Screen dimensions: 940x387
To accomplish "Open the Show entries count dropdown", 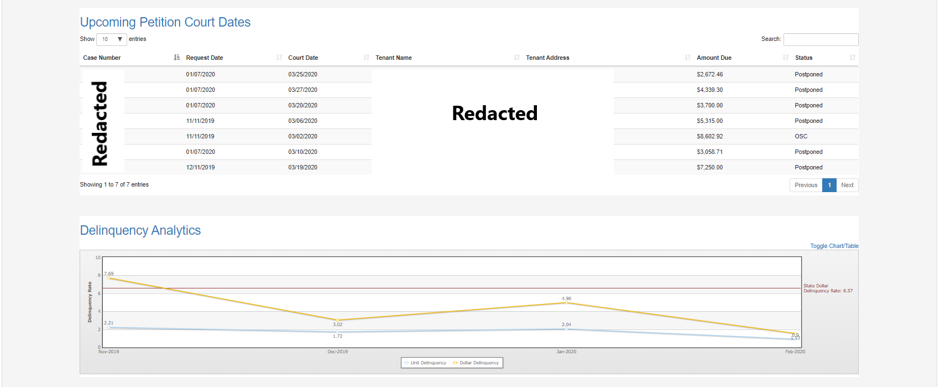I will [112, 39].
